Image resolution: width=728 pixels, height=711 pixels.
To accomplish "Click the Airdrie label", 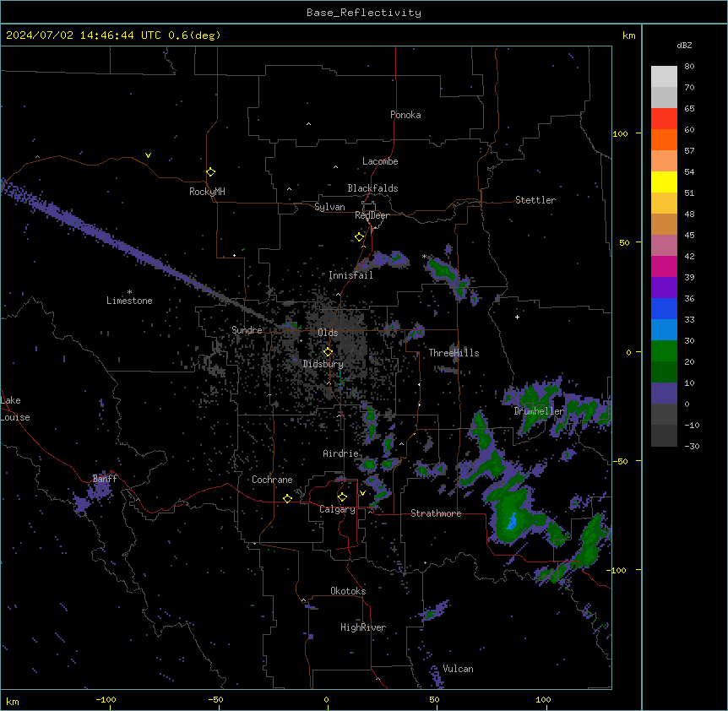I will [341, 453].
